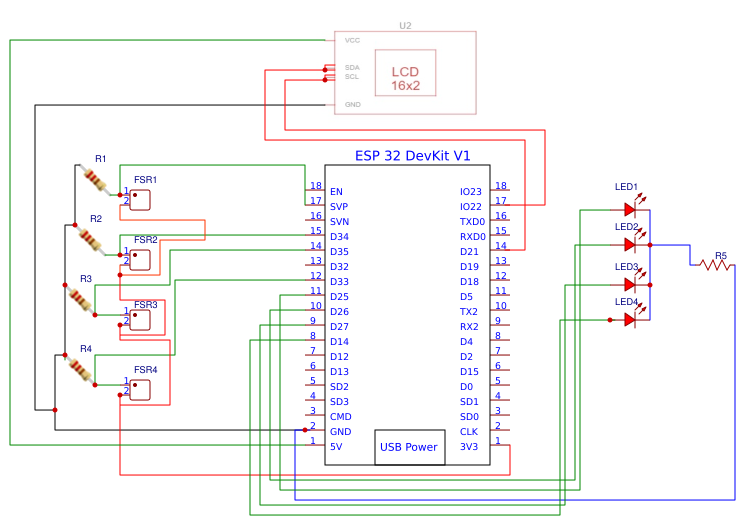Click the TXD0 pin label

point(472,222)
